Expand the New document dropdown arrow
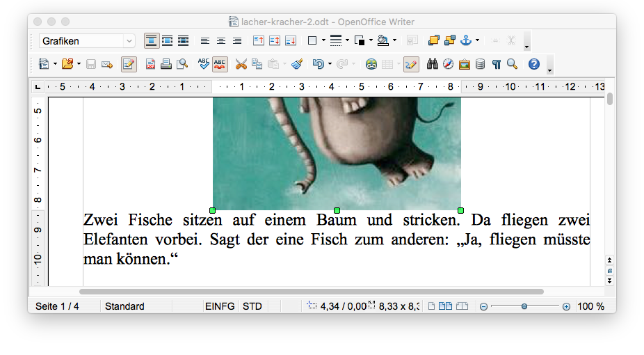644x355 pixels. click(x=55, y=64)
